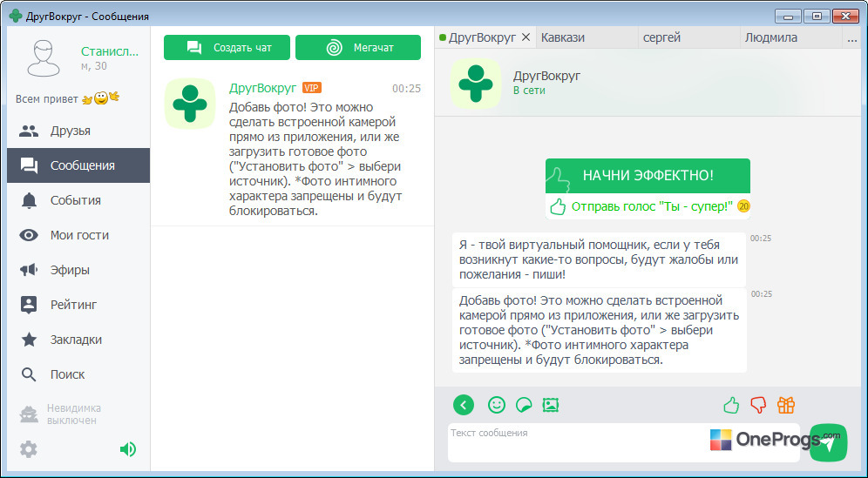Click the Создать чат button
The height and width of the screenshot is (478, 868).
(x=227, y=48)
